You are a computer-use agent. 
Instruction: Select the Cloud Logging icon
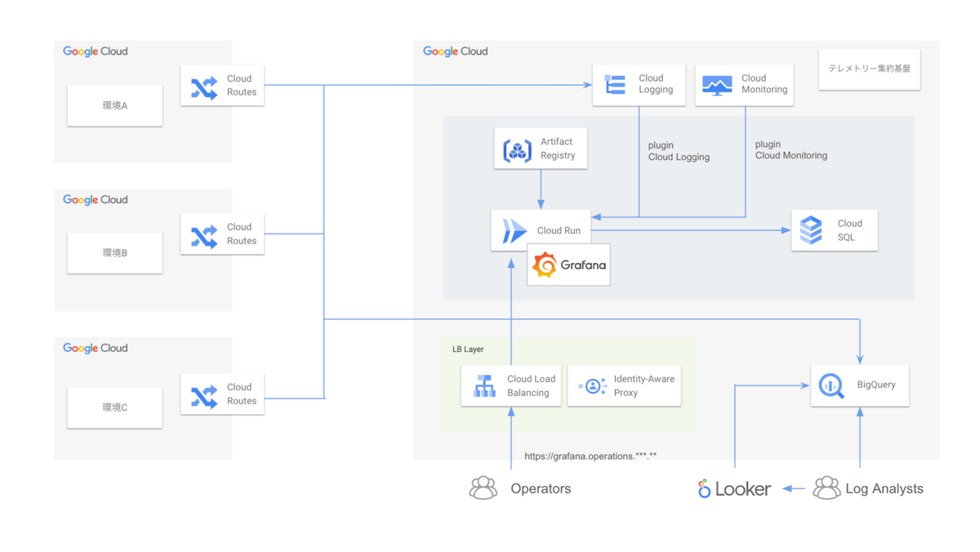coord(615,86)
